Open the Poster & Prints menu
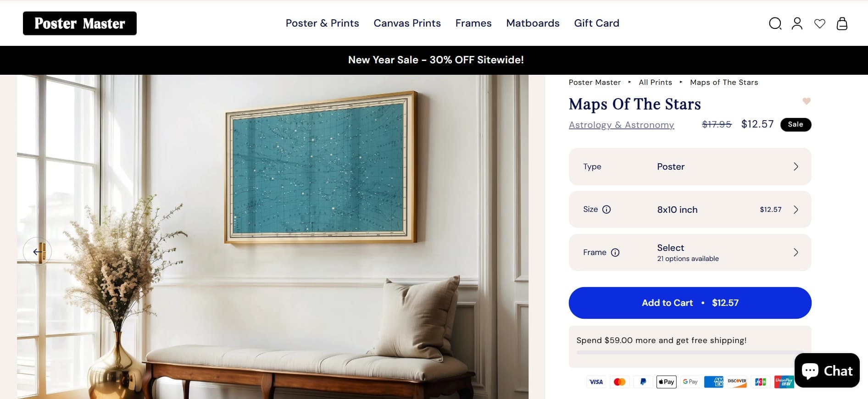The height and width of the screenshot is (399, 868). [322, 23]
